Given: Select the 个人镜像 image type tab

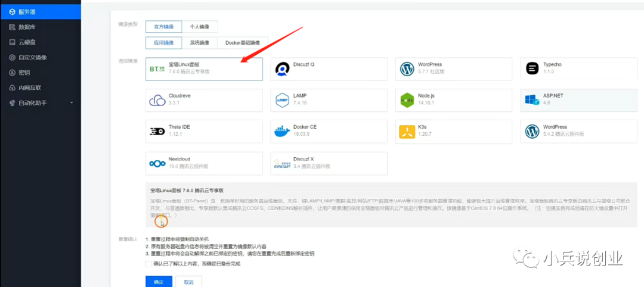Looking at the screenshot, I should 199,27.
